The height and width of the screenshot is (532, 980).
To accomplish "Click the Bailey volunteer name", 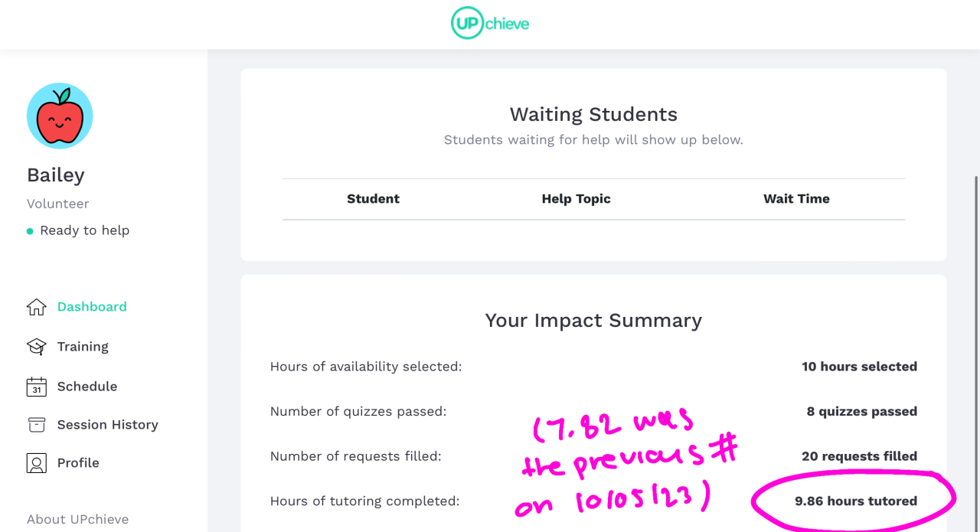I will click(x=56, y=175).
